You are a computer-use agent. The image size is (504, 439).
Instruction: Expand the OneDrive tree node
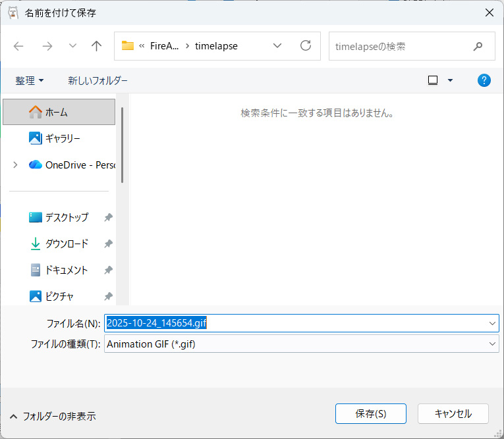(x=15, y=165)
